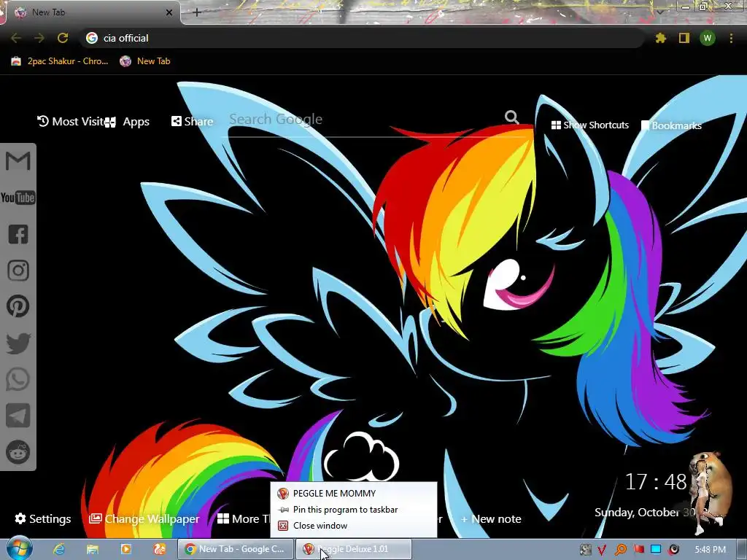Image resolution: width=747 pixels, height=560 pixels.
Task: Open Twitter from the sidebar
Action: [18, 343]
